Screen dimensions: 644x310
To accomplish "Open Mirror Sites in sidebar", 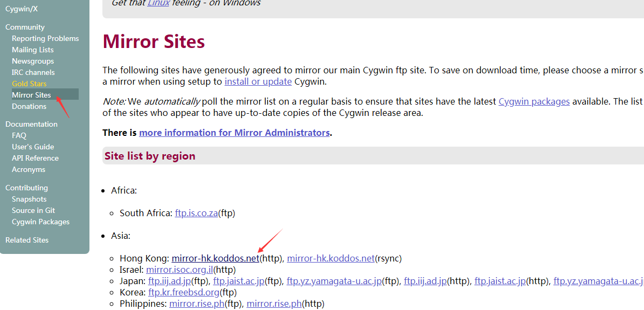I will [x=31, y=95].
